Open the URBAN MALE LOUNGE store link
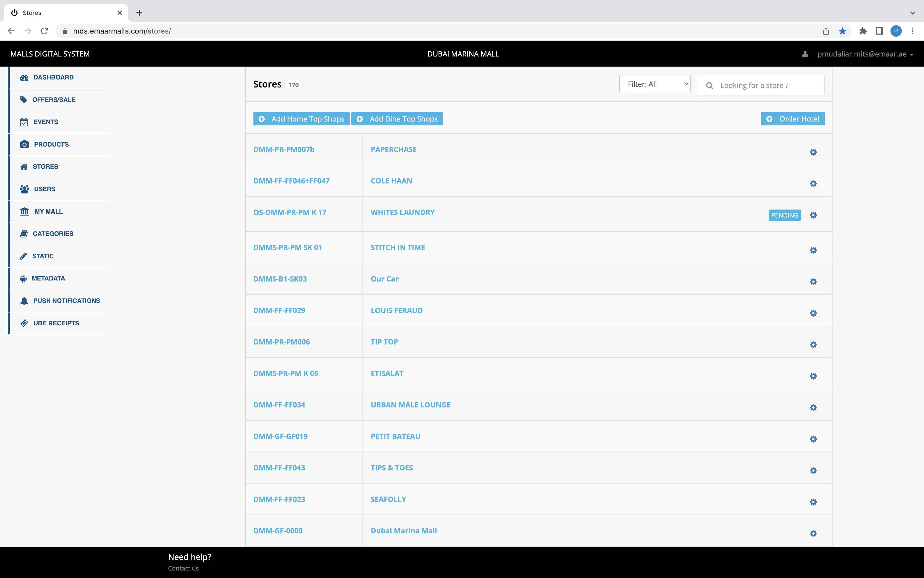This screenshot has width=924, height=578. [410, 405]
